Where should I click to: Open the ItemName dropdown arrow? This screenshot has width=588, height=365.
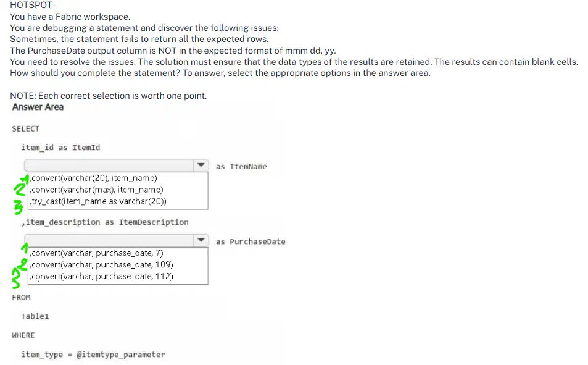coord(201,166)
